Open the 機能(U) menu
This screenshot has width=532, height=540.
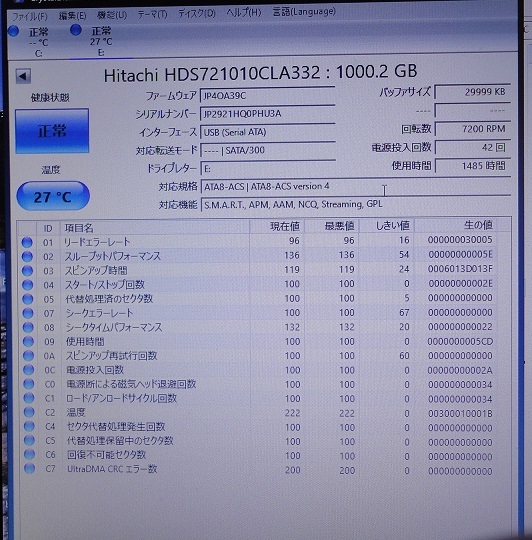pyautogui.click(x=112, y=15)
